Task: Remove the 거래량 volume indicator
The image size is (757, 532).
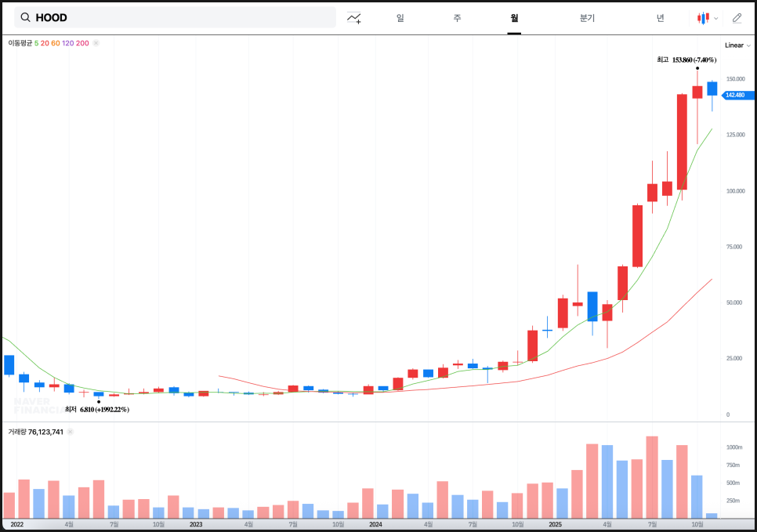Action: pos(70,432)
